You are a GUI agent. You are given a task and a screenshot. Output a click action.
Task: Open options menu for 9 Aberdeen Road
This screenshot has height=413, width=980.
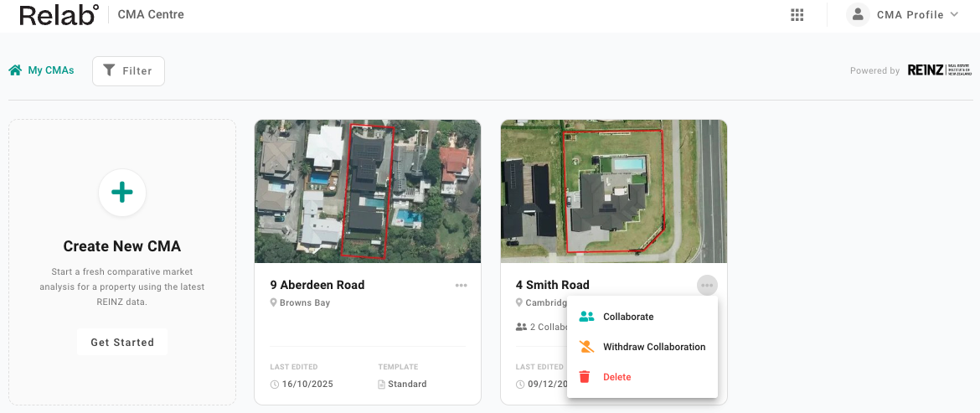[462, 286]
